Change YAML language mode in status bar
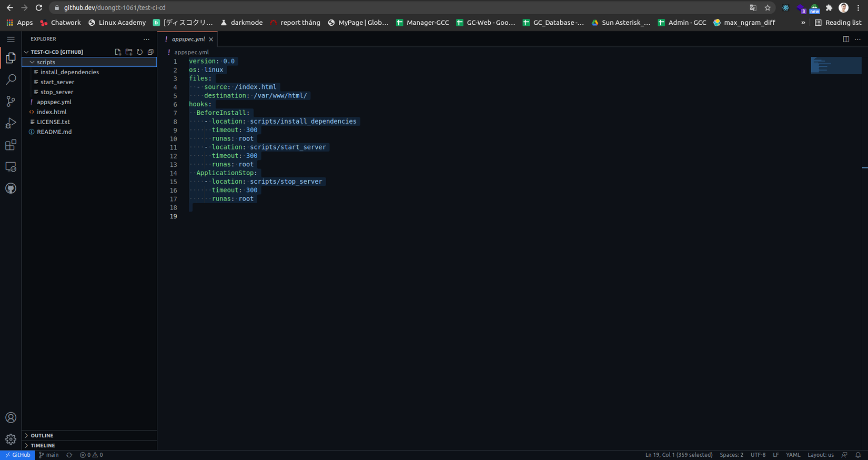868x460 pixels. pyautogui.click(x=793, y=455)
